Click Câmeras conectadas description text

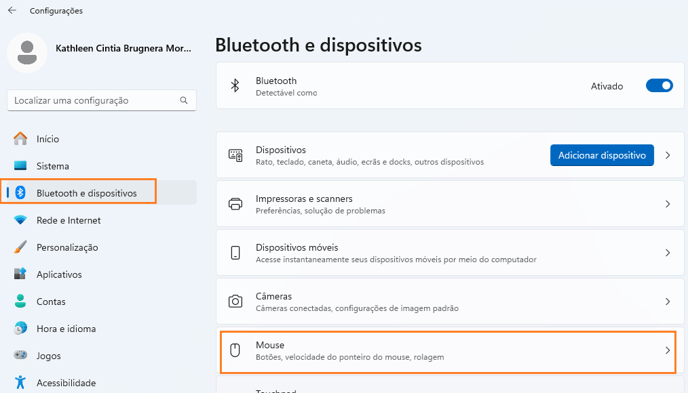click(x=357, y=308)
